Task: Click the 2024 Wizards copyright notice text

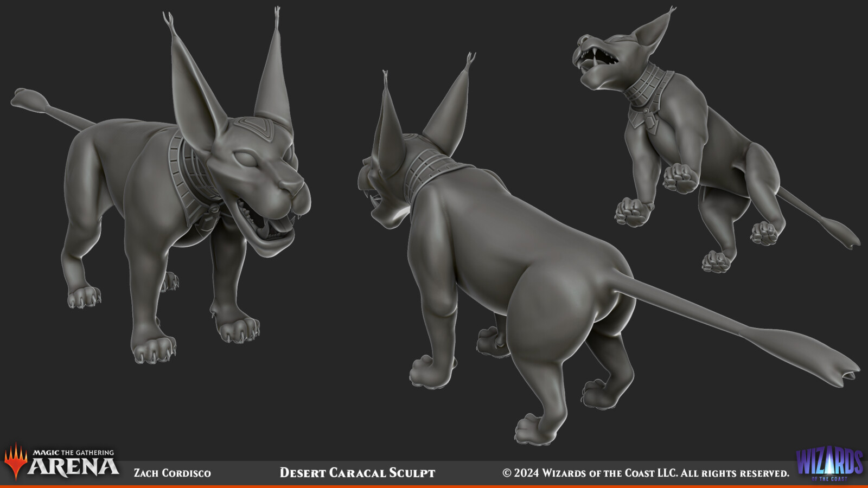Action: point(646,473)
